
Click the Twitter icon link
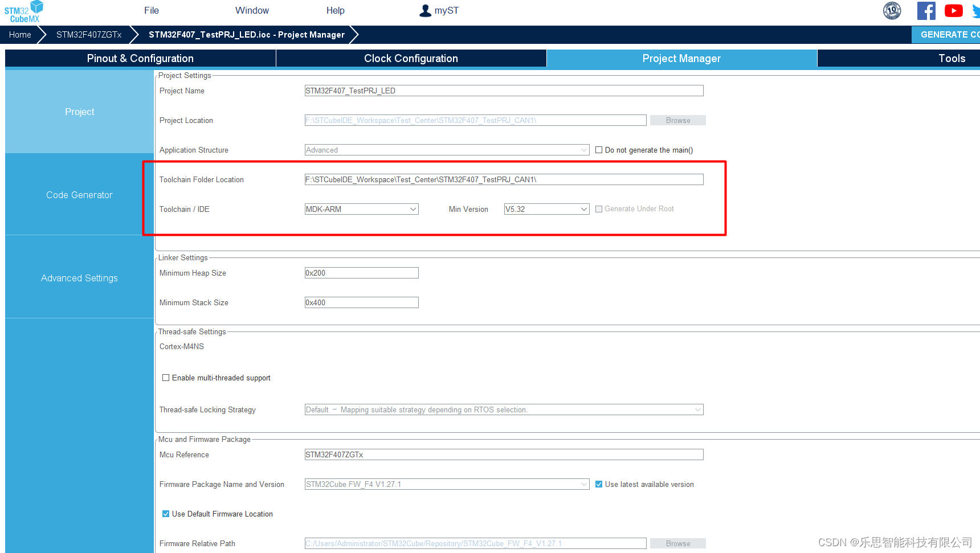pos(976,11)
